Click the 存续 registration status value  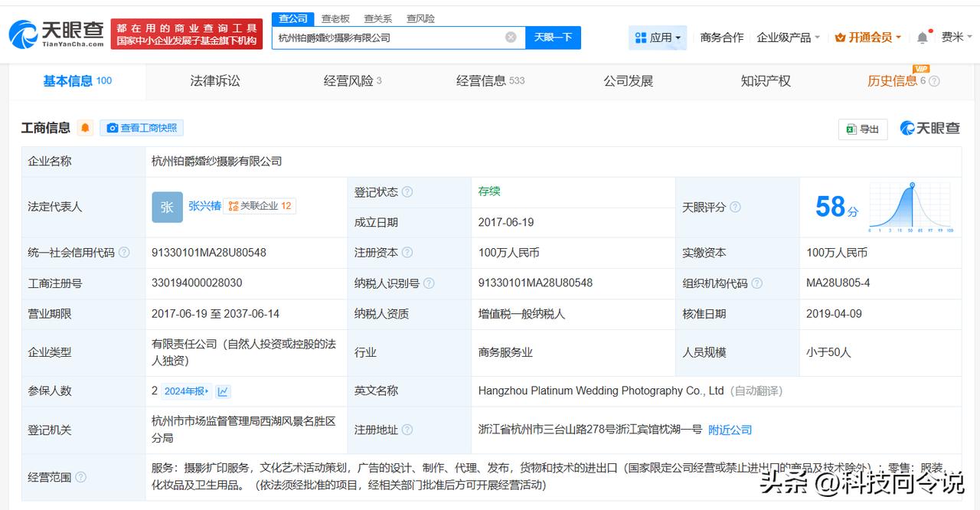(x=489, y=191)
